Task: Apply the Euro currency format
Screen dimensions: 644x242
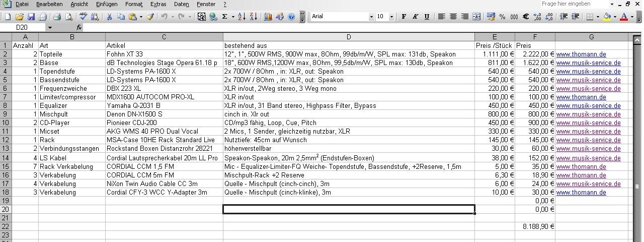Action: pyautogui.click(x=526, y=17)
